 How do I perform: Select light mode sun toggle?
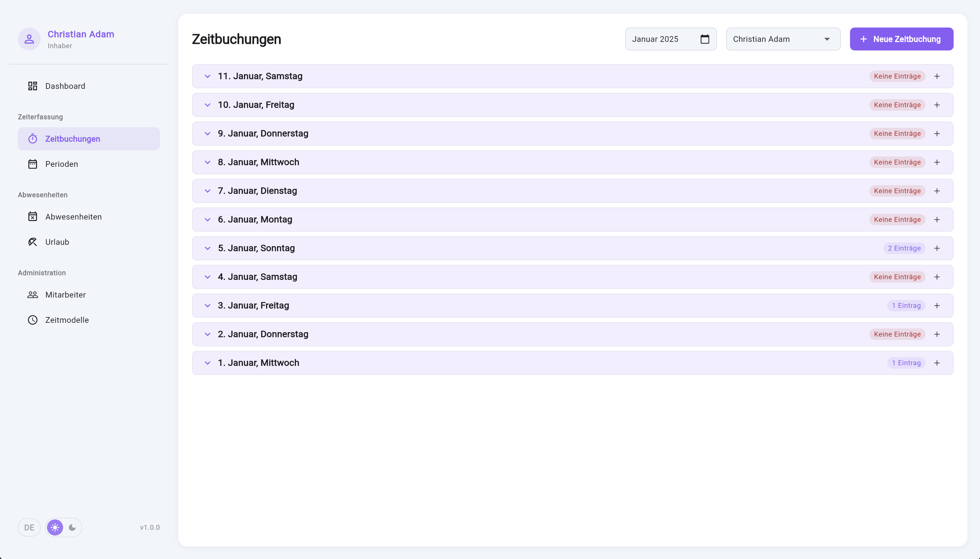click(55, 527)
